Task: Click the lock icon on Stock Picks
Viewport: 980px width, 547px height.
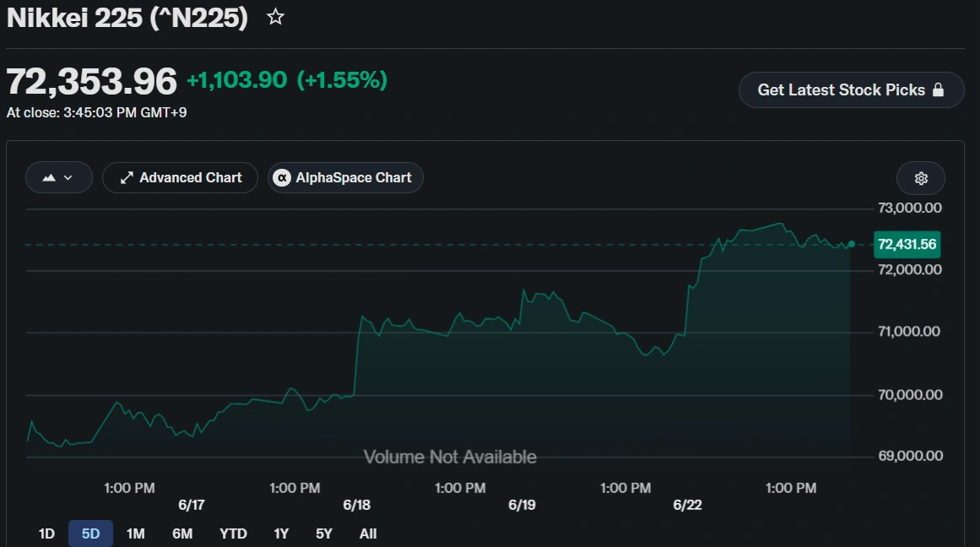Action: pyautogui.click(x=938, y=89)
